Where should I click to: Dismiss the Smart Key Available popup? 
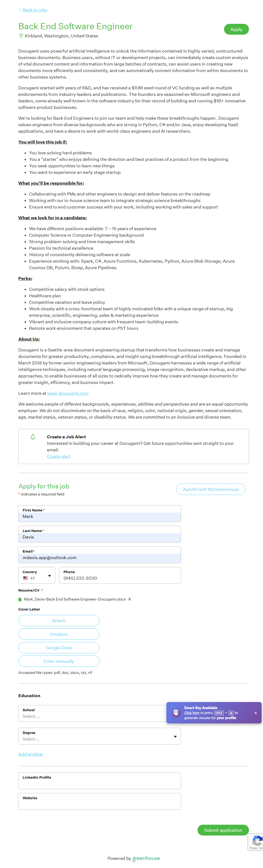pos(256,713)
